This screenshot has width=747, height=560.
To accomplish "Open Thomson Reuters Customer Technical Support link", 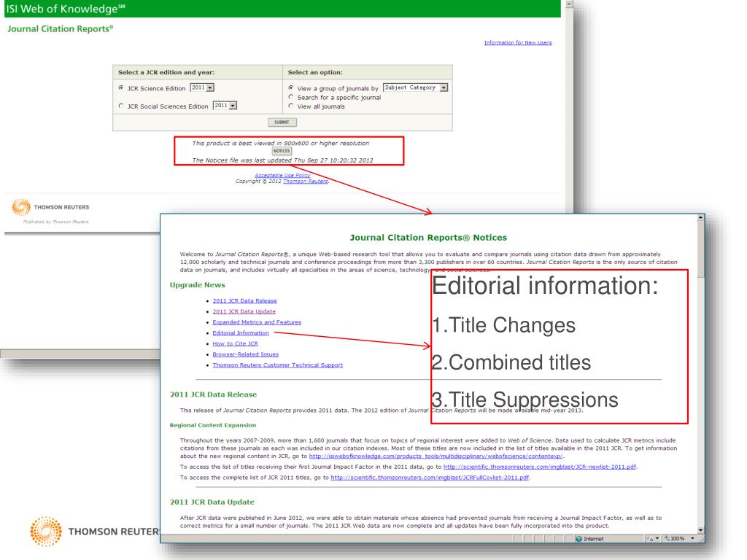I will tap(278, 365).
